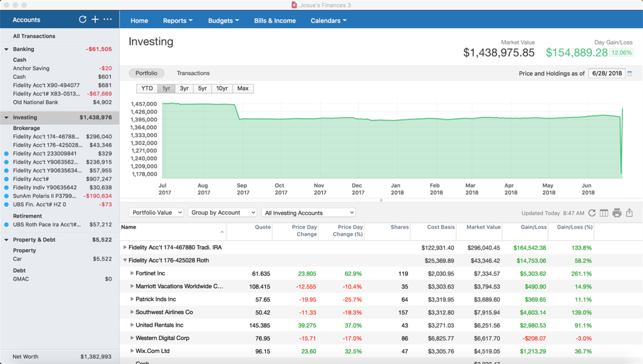Switch to the Transactions tab
643x364 pixels.
193,73
